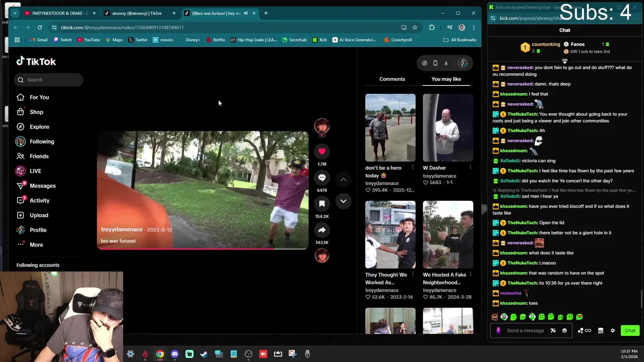Open the YouTube bookmark
Screen dimensions: 644x362
pos(89,40)
